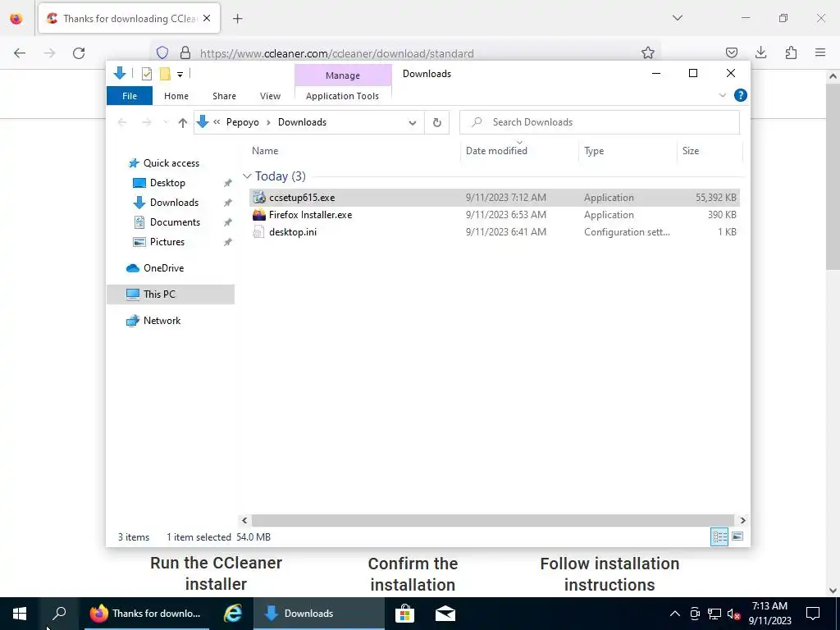Switch to Details view layout icon
Image resolution: width=840 pixels, height=630 pixels.
click(719, 536)
